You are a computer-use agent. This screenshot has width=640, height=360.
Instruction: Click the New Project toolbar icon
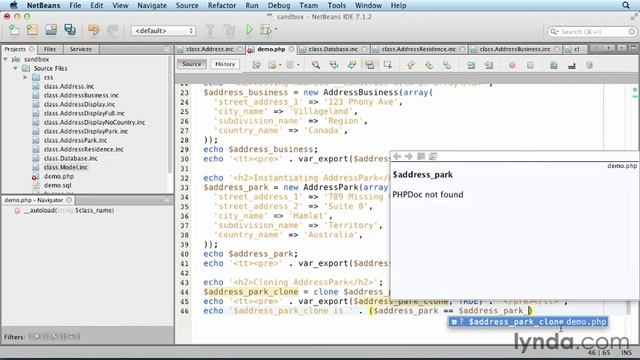pyautogui.click(x=32, y=30)
